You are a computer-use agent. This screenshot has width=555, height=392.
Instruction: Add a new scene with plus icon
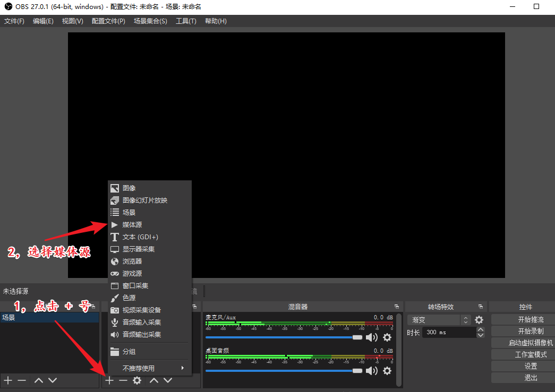8,380
